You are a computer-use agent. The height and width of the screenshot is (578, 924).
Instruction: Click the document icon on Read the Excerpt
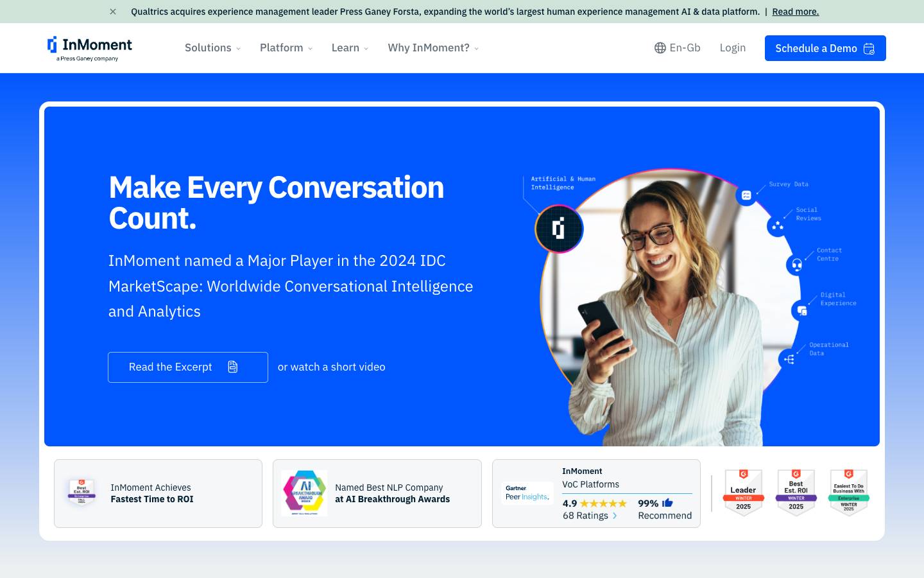click(x=233, y=367)
